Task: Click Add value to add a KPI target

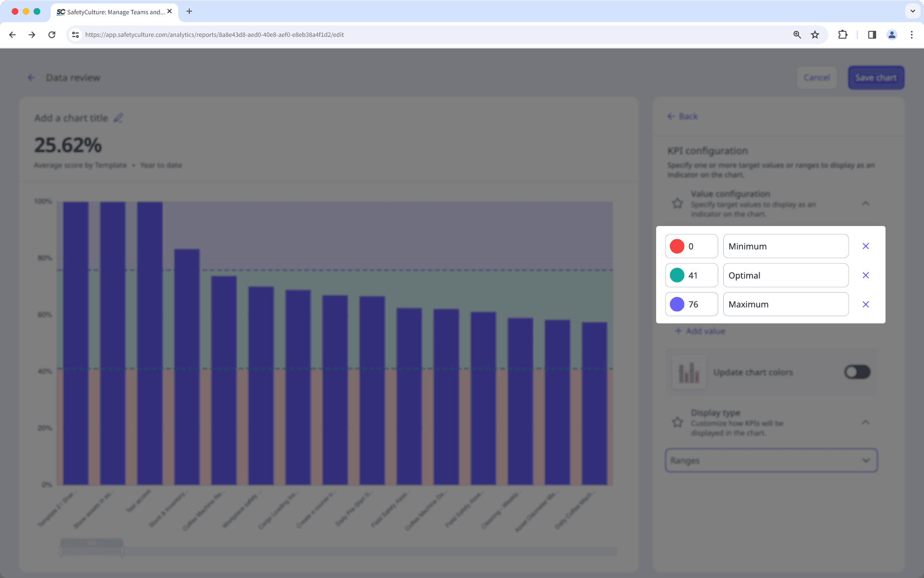Action: 699,331
